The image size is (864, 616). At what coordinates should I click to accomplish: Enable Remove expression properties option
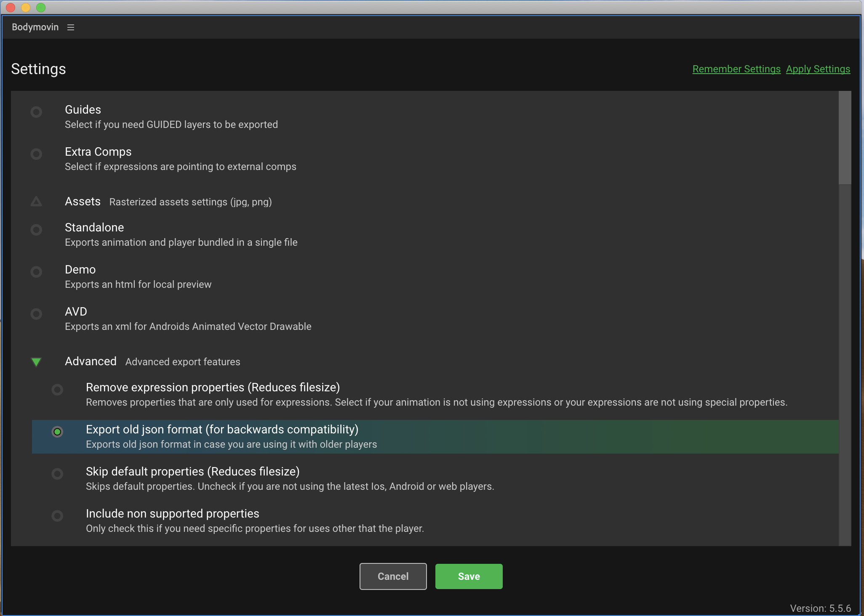pos(57,390)
